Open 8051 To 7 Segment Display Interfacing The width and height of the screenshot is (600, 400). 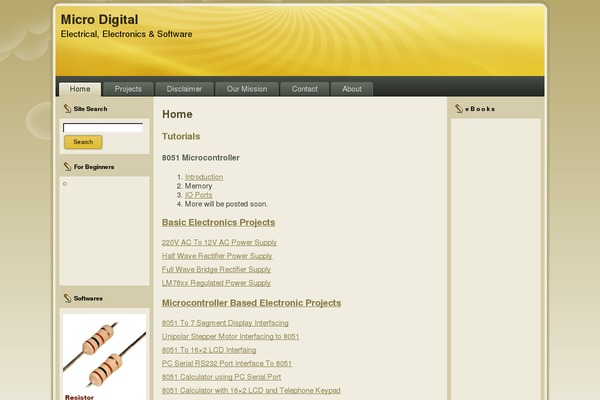tap(225, 323)
